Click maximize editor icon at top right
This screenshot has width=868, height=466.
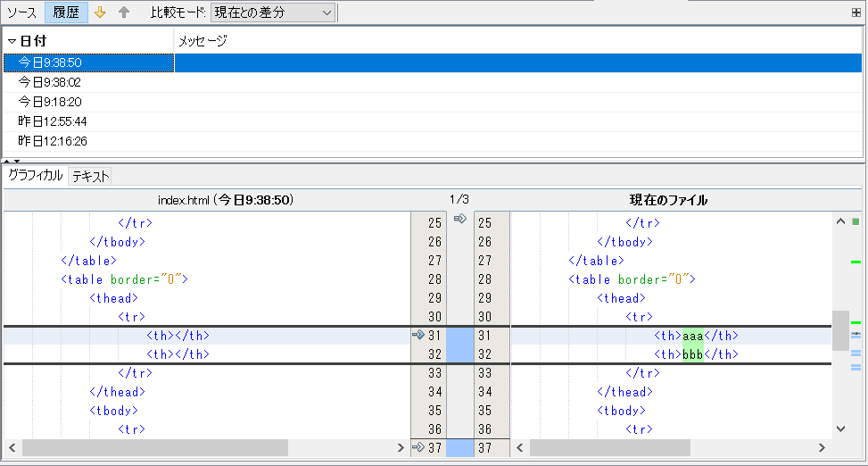pyautogui.click(x=856, y=12)
